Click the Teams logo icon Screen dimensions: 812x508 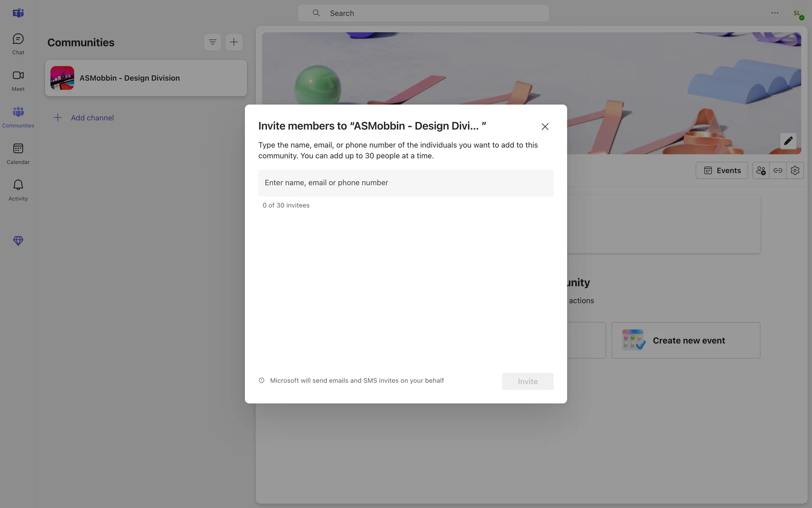coord(18,13)
